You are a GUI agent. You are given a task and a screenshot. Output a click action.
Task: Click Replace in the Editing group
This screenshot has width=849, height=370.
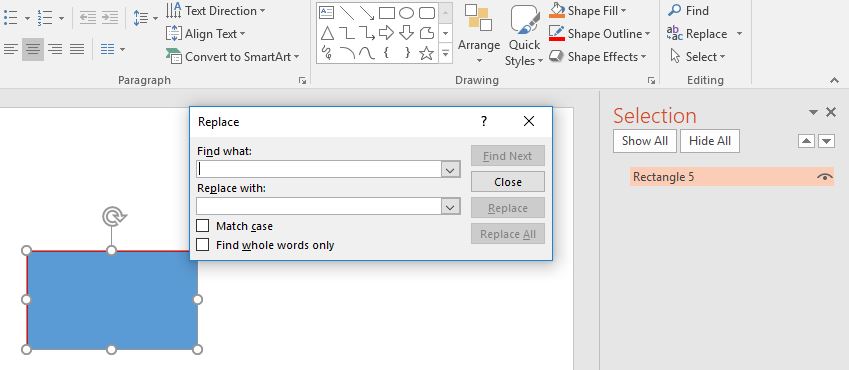tap(697, 34)
